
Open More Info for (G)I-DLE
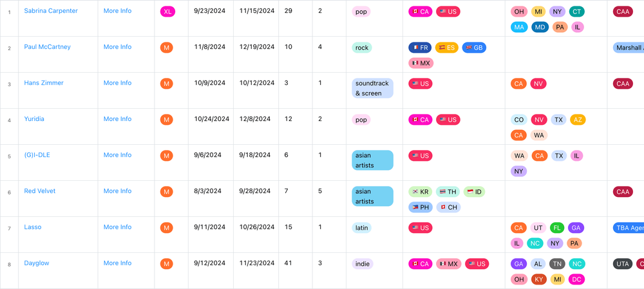117,155
